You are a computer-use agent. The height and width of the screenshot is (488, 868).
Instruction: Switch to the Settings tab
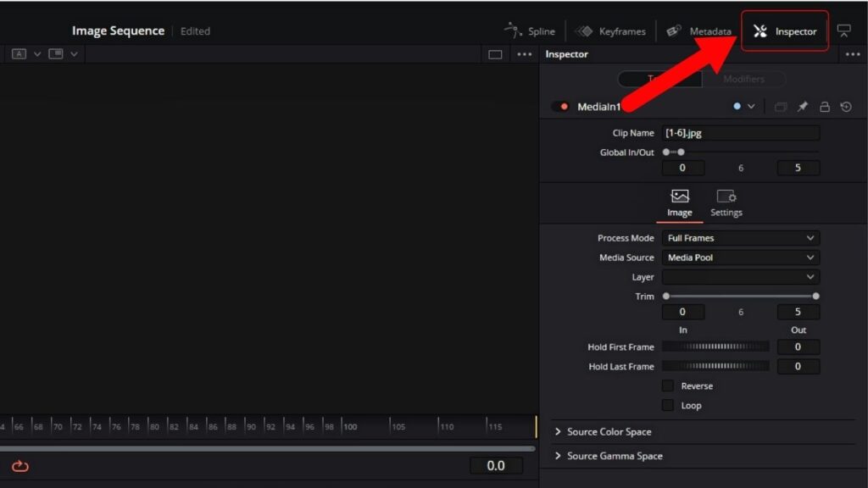click(726, 203)
